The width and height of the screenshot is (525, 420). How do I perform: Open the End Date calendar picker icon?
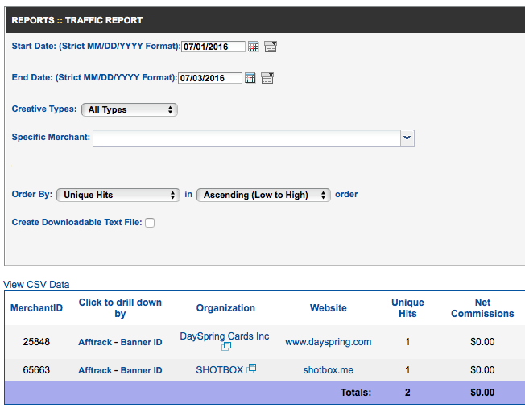pos(250,78)
